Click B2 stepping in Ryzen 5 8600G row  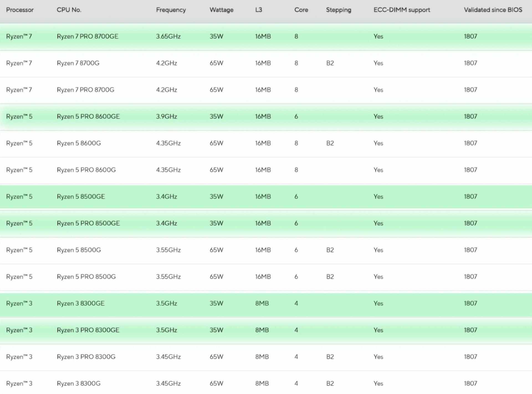330,143
